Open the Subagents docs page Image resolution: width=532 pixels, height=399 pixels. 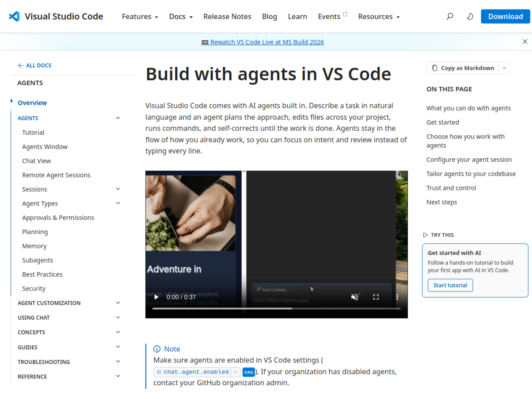click(38, 260)
